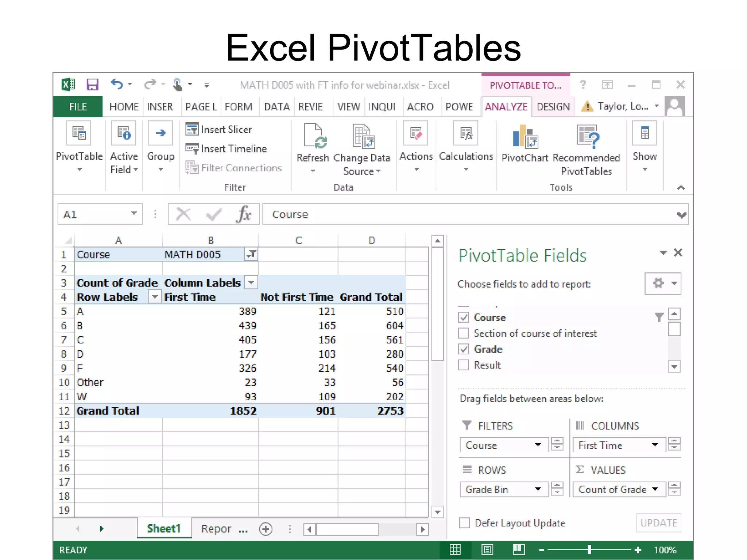Click the zoom slider handle

(589, 550)
